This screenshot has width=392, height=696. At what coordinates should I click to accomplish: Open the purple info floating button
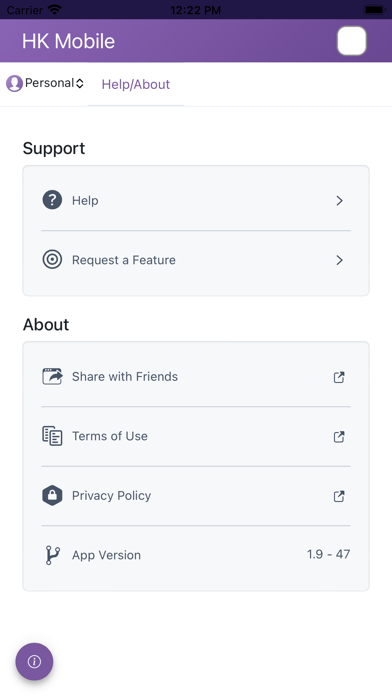(x=34, y=662)
